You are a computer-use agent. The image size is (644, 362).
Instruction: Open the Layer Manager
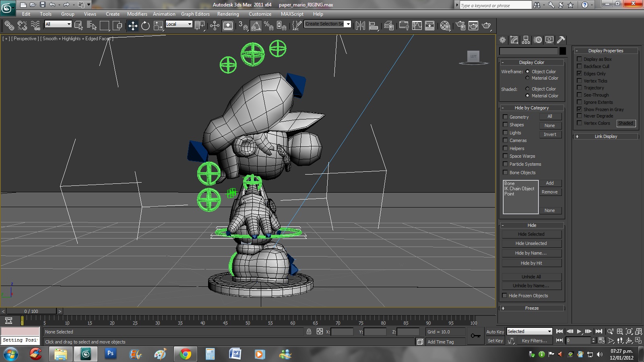pyautogui.click(x=389, y=26)
